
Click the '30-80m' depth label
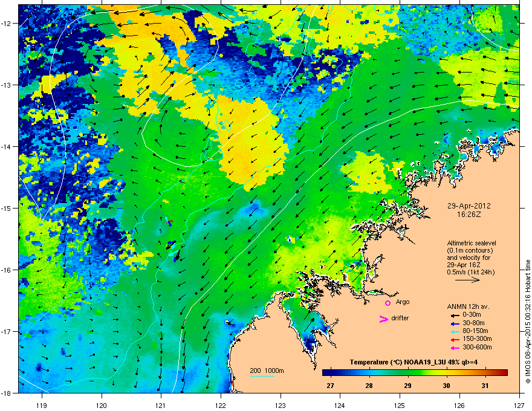(x=473, y=323)
